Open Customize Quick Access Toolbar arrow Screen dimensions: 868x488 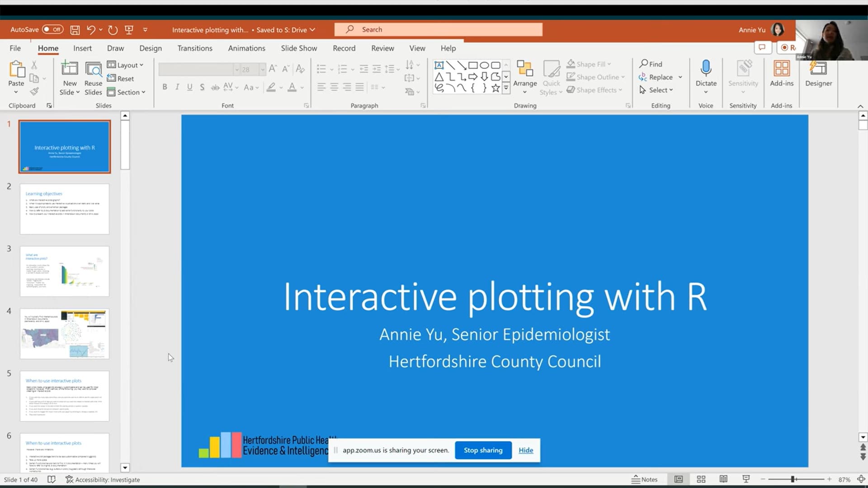tap(145, 30)
